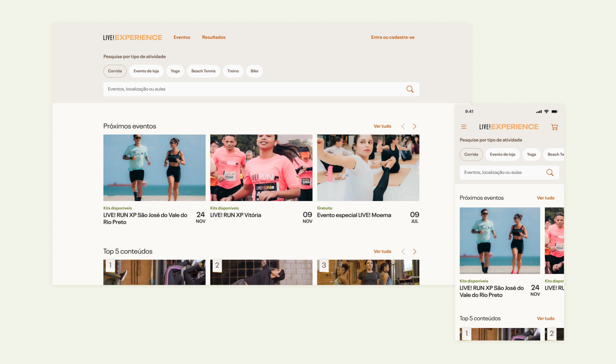This screenshot has width=616, height=364.
Task: Click mobile Ver tudo for Próximos eventos
Action: point(545,198)
